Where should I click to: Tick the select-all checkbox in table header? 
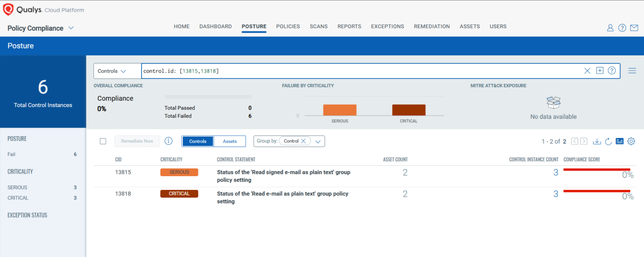coord(103,141)
